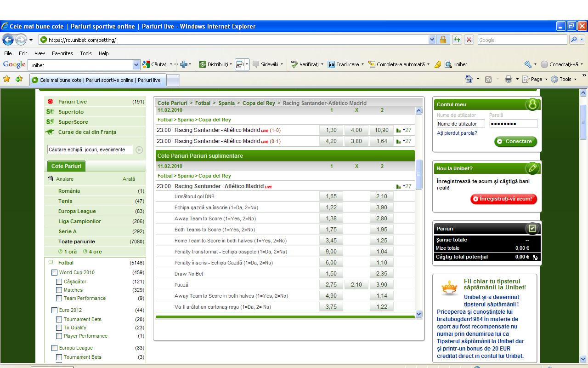
Task: Check the Europa League tree checkbox
Action: pyautogui.click(x=54, y=348)
